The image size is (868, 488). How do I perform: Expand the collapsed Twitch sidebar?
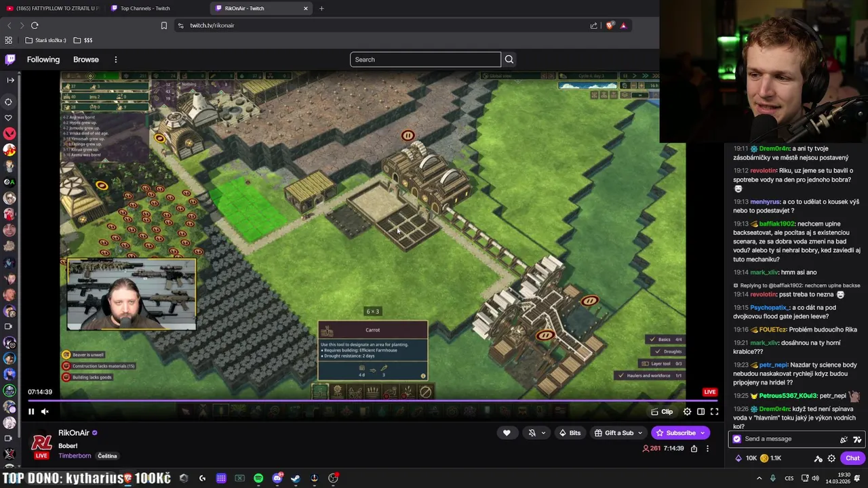(x=10, y=80)
